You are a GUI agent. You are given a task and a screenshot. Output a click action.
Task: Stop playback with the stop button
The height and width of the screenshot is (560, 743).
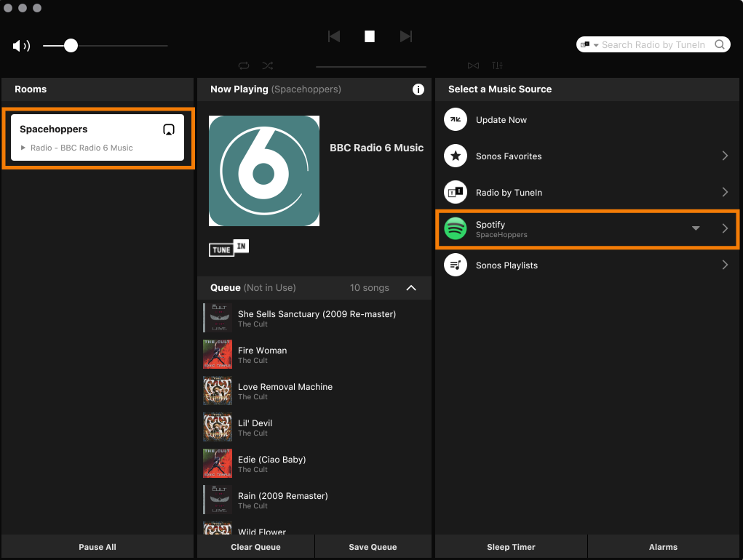pos(370,36)
